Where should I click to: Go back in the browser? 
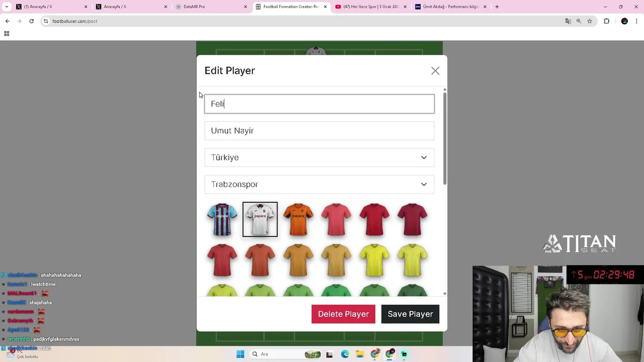coord(7,21)
